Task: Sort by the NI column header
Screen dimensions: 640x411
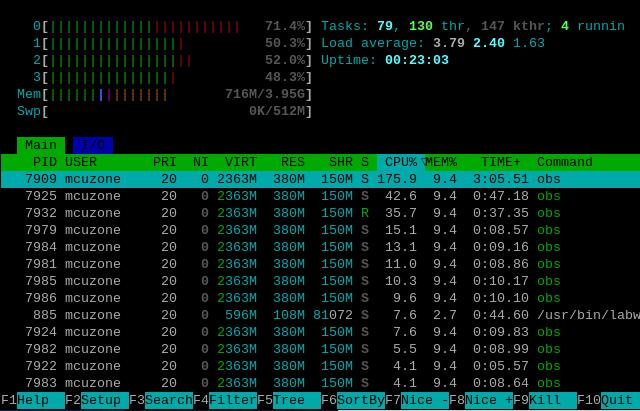Action: pyautogui.click(x=200, y=162)
